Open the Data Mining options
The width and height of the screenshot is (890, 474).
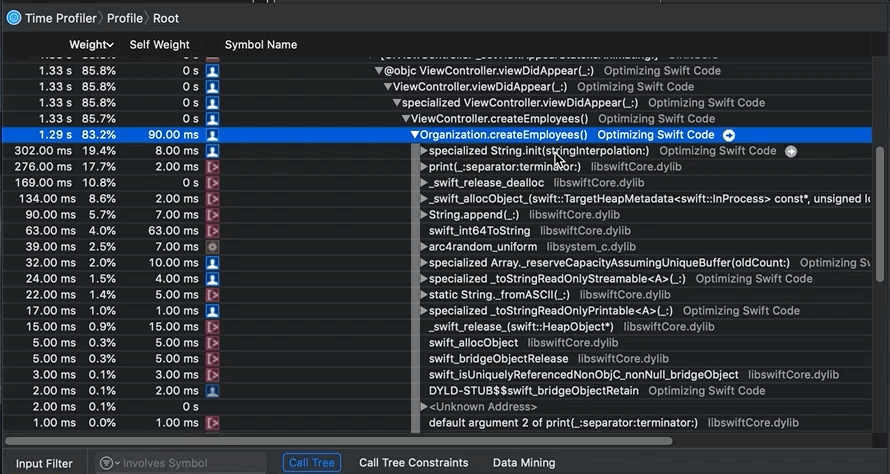[523, 463]
